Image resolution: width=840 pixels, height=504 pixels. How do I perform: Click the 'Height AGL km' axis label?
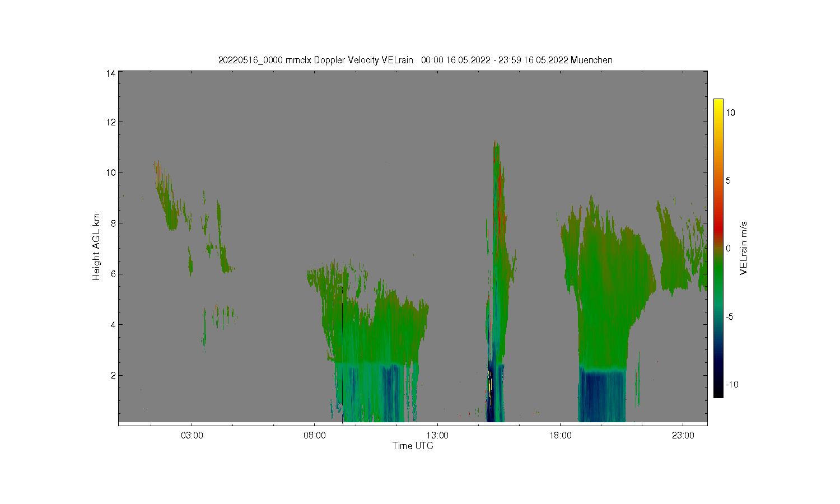pos(96,247)
